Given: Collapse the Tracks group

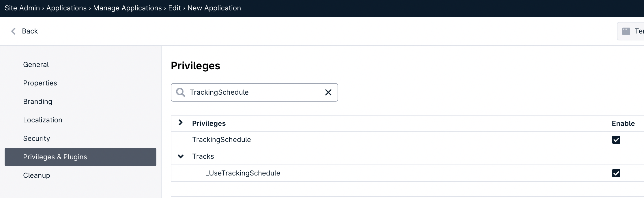Looking at the screenshot, I should (181, 156).
